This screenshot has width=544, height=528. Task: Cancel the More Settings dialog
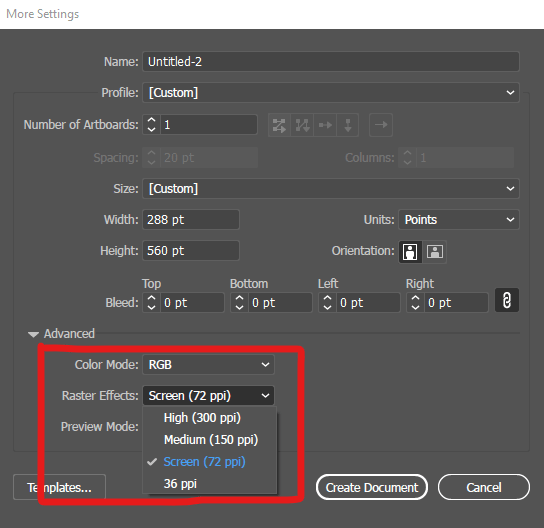(484, 487)
